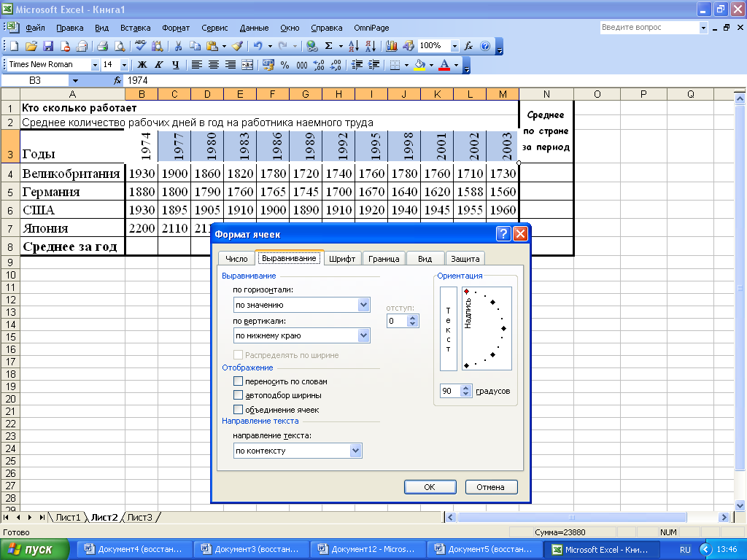747x560 pixels.
Task: Switch to the 'Защита' tab
Action: (465, 259)
